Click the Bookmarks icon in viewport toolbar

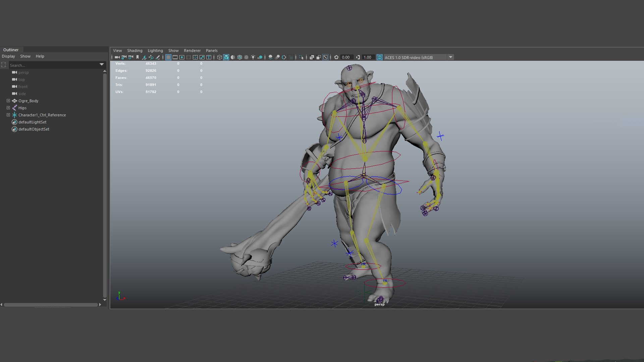point(138,57)
